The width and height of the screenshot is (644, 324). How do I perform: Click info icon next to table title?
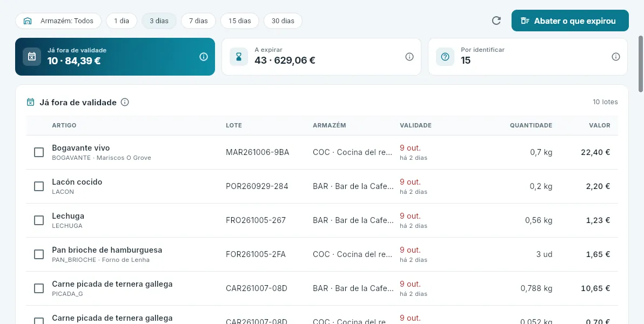tap(125, 102)
